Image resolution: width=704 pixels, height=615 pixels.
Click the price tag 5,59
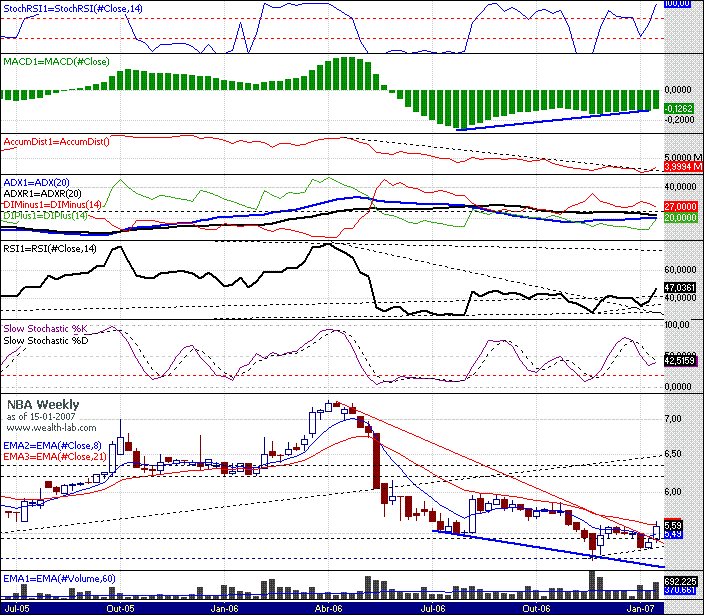coord(673,525)
